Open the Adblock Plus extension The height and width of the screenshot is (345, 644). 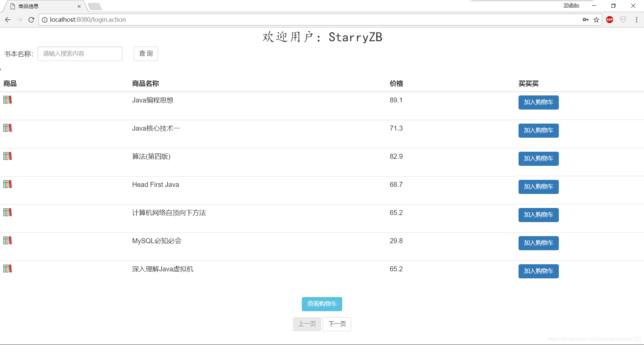click(x=610, y=20)
